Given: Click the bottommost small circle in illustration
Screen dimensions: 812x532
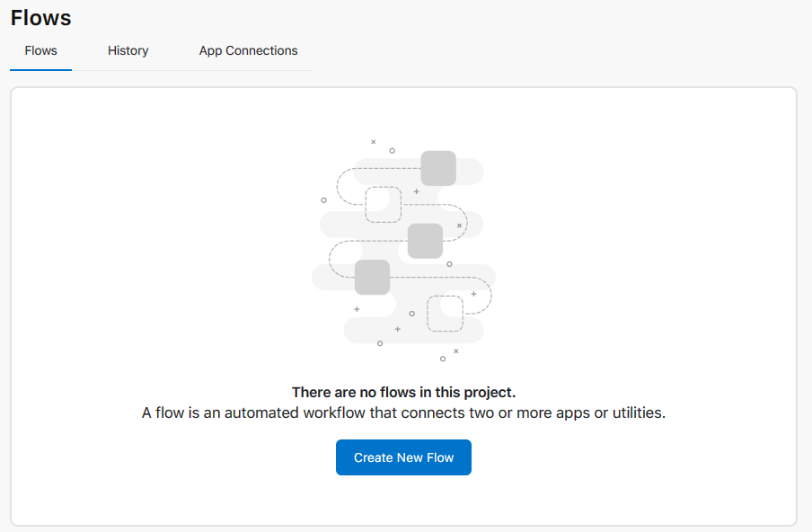Looking at the screenshot, I should (443, 359).
